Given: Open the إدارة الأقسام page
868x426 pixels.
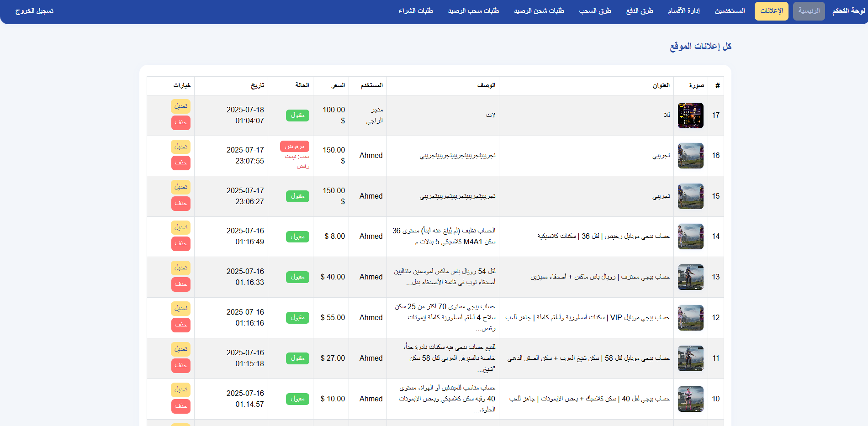Looking at the screenshot, I should (x=683, y=11).
